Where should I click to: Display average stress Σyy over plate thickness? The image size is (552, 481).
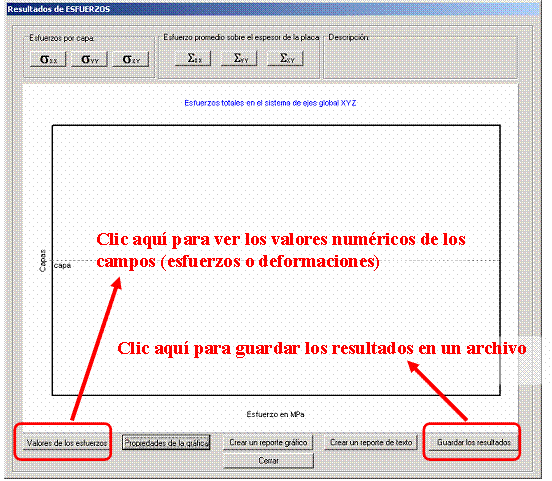click(239, 58)
